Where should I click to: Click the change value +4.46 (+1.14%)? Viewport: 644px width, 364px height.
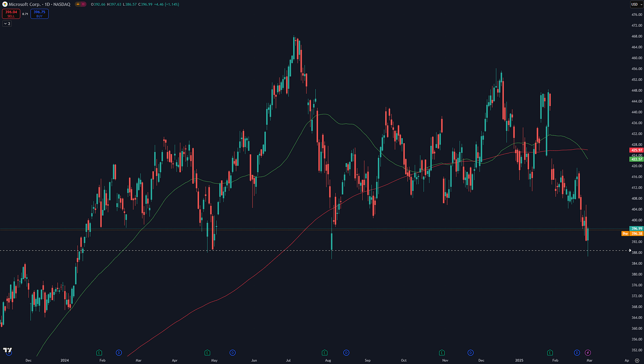[168, 4]
